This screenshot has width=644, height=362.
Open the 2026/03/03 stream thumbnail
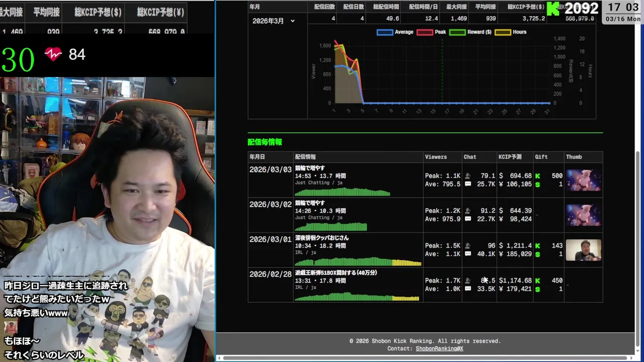coord(583,180)
